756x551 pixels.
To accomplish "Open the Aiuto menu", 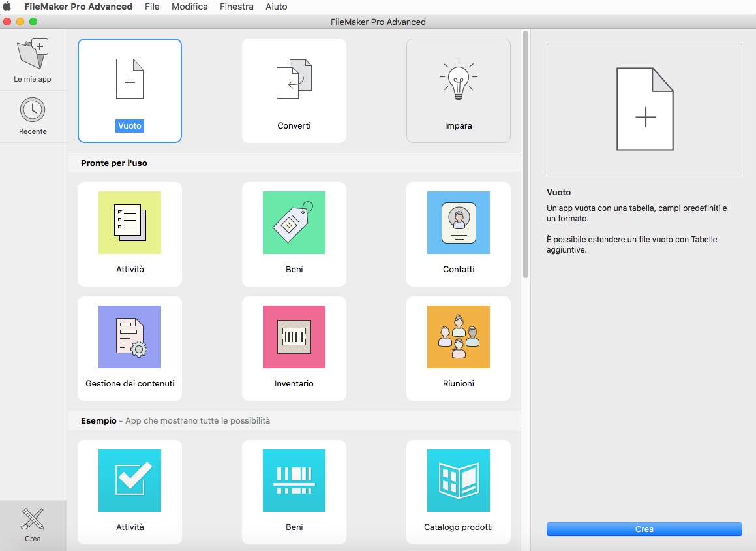I will [277, 7].
